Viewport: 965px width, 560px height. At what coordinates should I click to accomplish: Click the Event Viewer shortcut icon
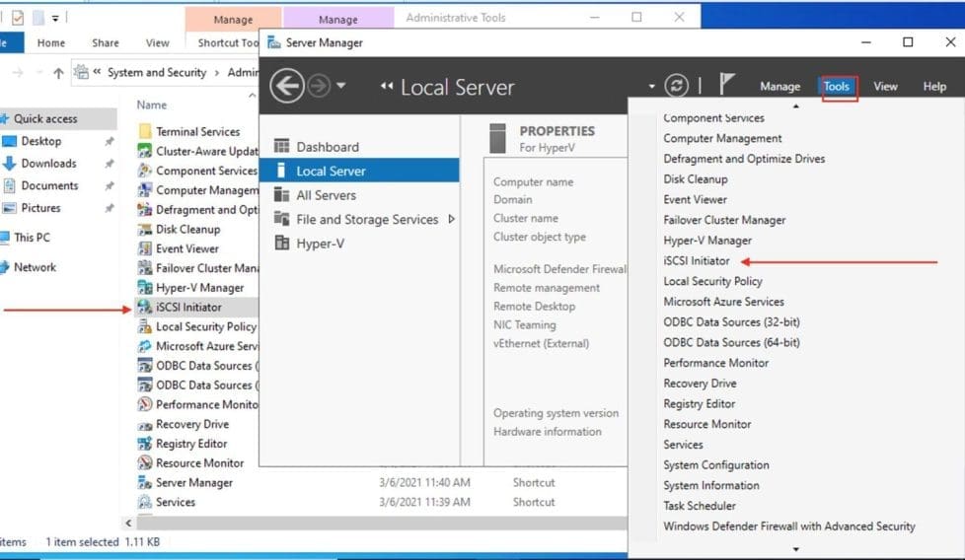point(145,248)
